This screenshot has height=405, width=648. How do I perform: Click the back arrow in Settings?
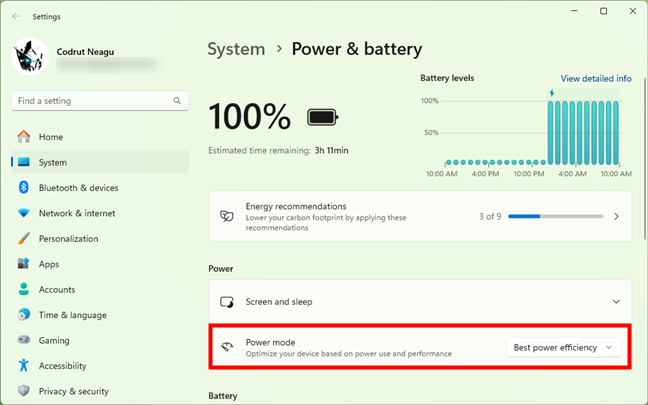[16, 16]
